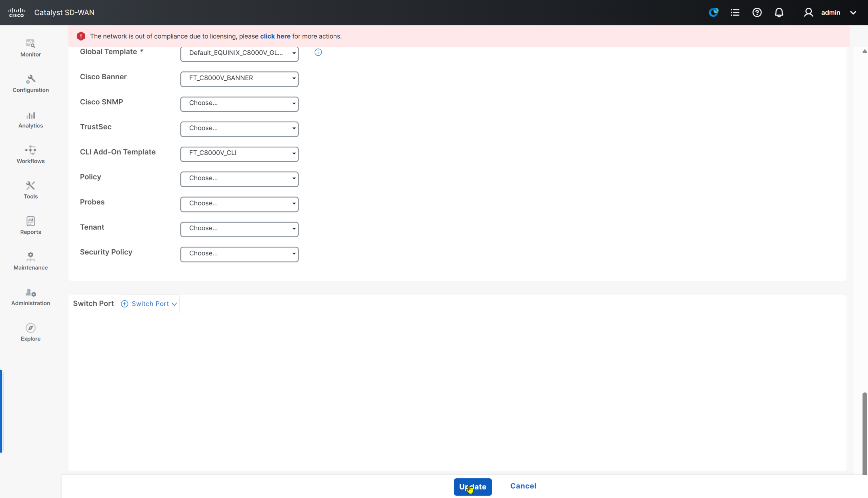Open the Analytics bar chart icon
The width and height of the screenshot is (868, 498).
31,115
